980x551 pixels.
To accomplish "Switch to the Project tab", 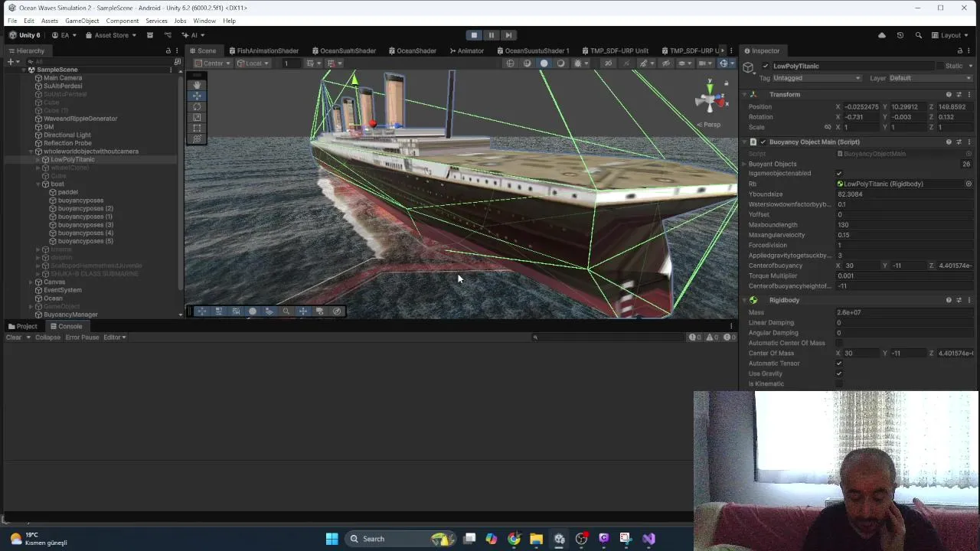I will click(23, 326).
